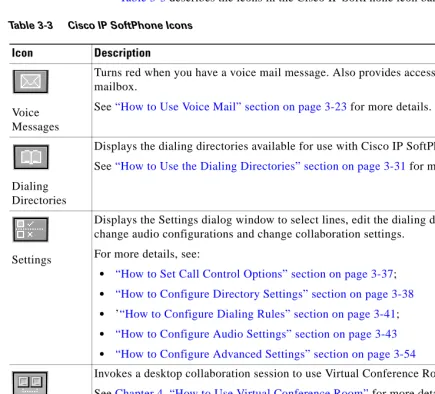Click the Icon column header
Viewport: 435px width, 394px height.
22,53
